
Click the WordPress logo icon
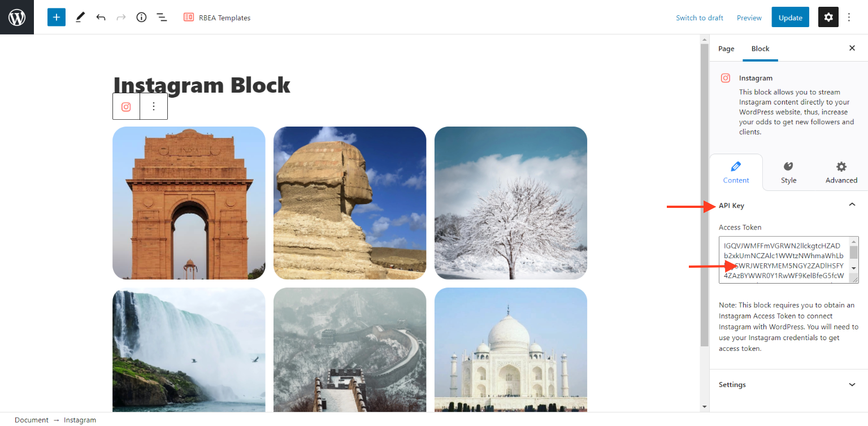tap(17, 17)
